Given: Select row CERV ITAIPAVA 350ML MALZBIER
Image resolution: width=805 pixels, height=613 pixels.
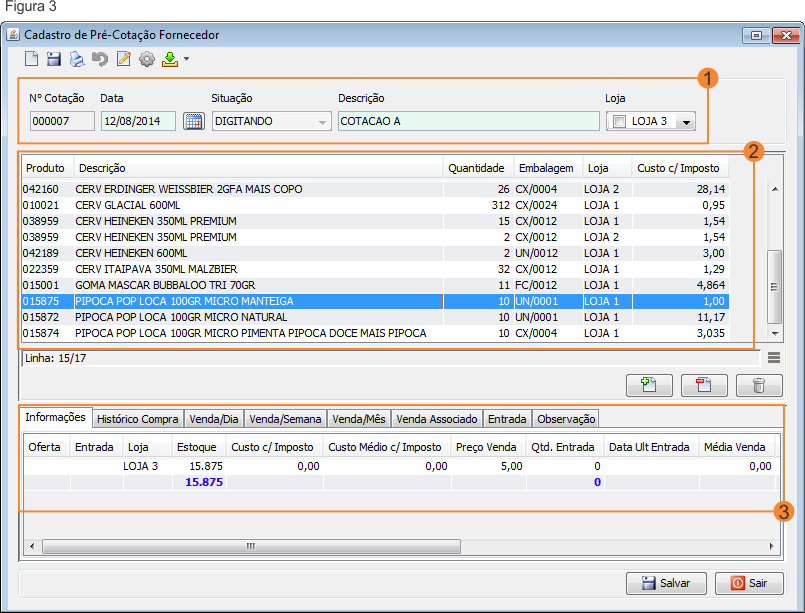Looking at the screenshot, I should pos(375,269).
